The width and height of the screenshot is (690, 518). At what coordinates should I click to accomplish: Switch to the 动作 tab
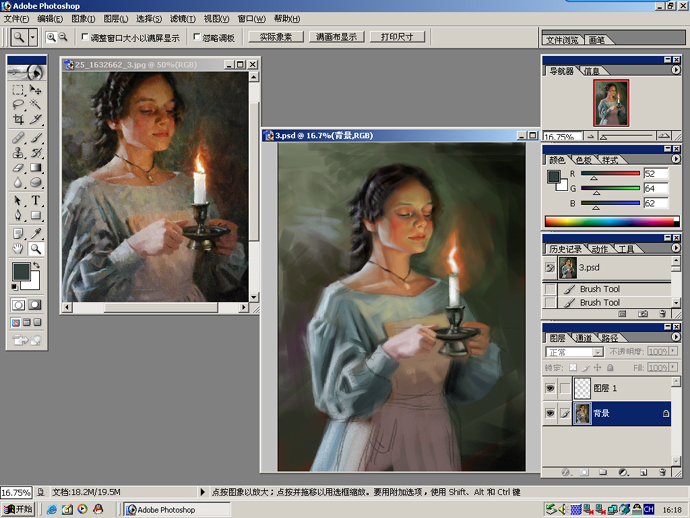(599, 250)
